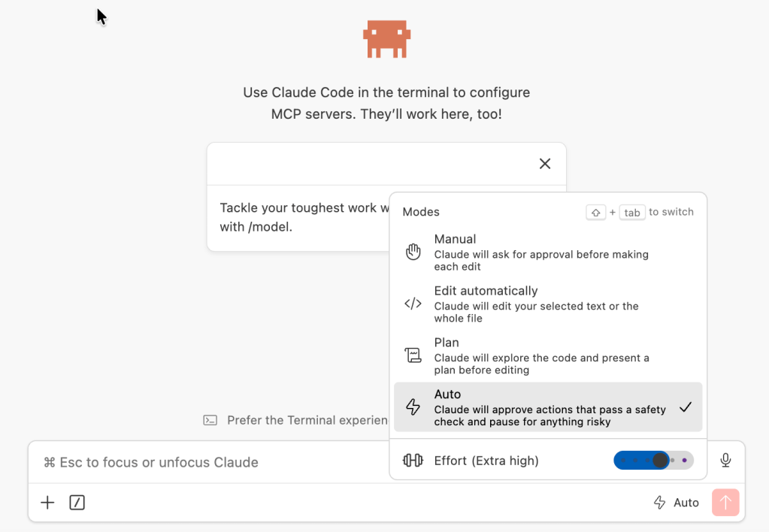The height and width of the screenshot is (532, 769).
Task: Click the Edit automatically code brackets icon
Action: (x=413, y=304)
